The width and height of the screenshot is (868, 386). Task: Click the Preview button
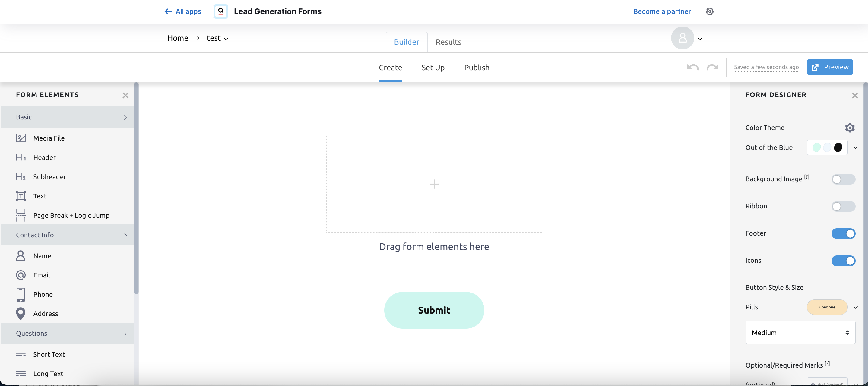click(x=830, y=67)
